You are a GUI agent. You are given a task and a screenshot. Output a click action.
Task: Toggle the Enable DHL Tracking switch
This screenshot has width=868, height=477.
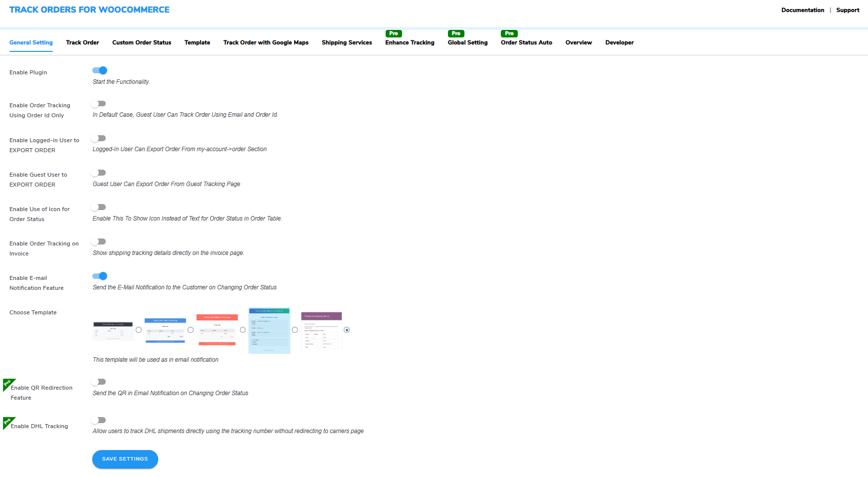tap(99, 420)
